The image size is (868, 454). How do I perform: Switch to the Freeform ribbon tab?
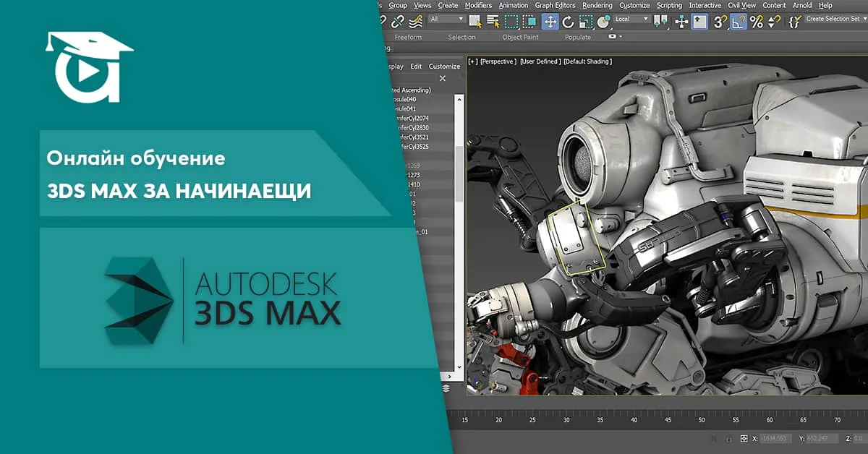408,37
